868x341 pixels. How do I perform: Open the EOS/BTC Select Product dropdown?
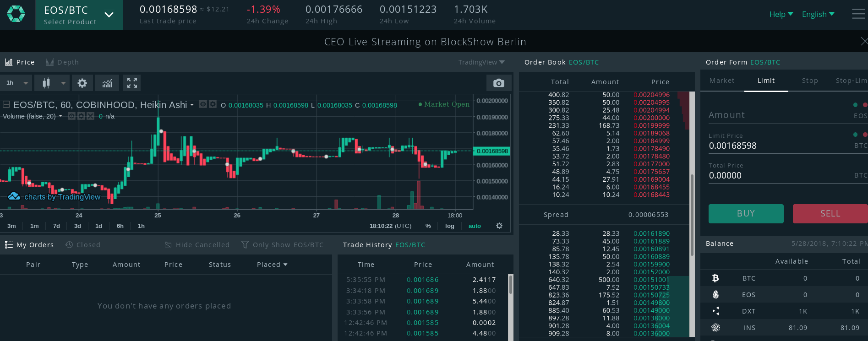[79, 15]
